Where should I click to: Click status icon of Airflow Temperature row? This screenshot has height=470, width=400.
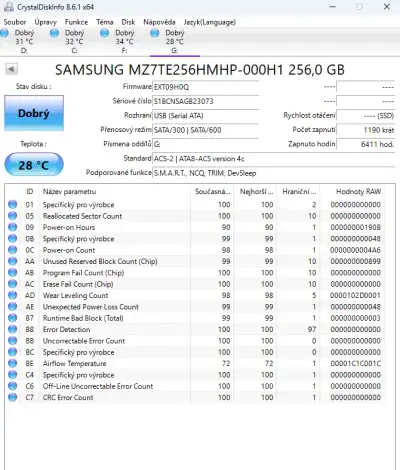click(13, 363)
